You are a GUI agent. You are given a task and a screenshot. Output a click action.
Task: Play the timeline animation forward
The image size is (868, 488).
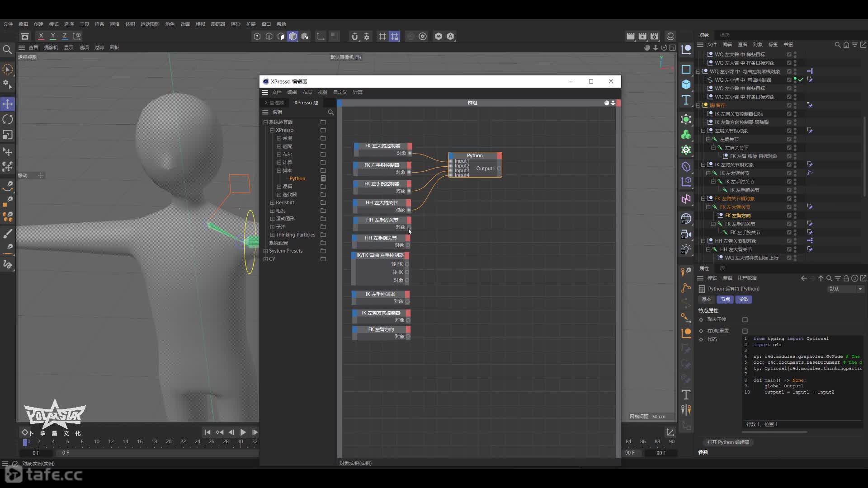point(243,432)
